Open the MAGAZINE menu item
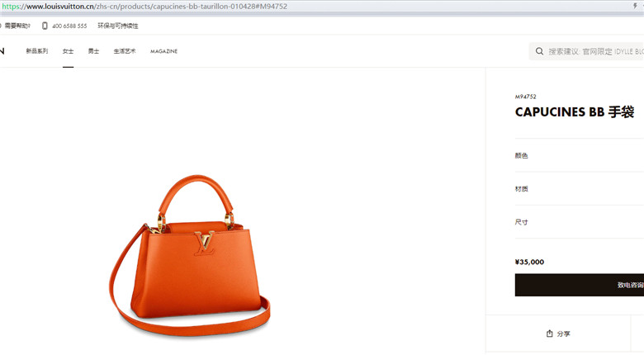Image resolution: width=644 pixels, height=355 pixels. click(x=163, y=51)
